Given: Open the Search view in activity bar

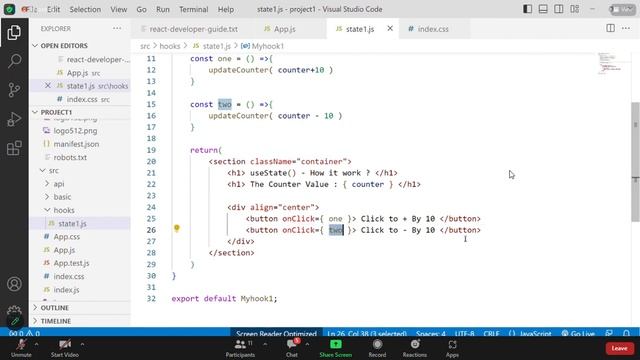Looking at the screenshot, I should pyautogui.click(x=14, y=61).
